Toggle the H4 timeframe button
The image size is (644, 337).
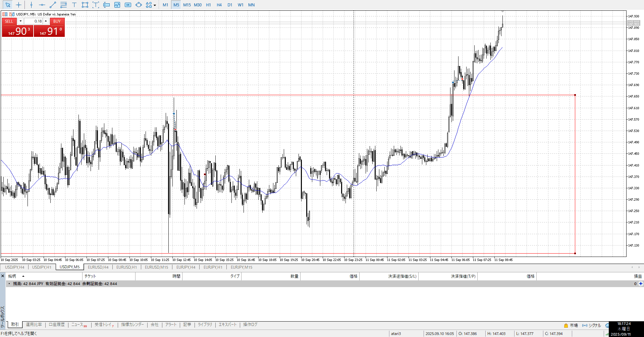click(219, 5)
